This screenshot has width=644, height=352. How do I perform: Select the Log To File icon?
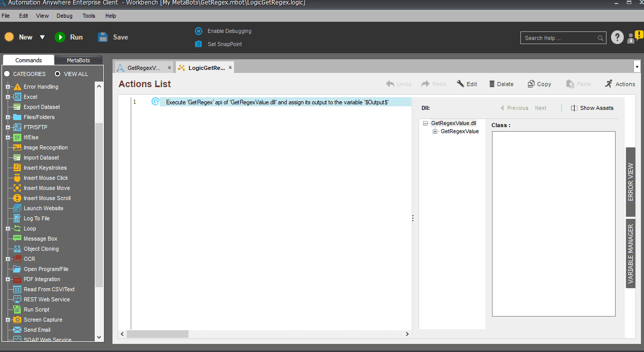click(17, 218)
